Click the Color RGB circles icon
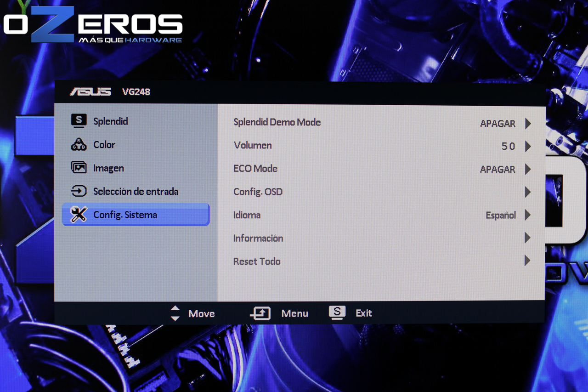Screen dimensions: 588x392 pos(79,144)
